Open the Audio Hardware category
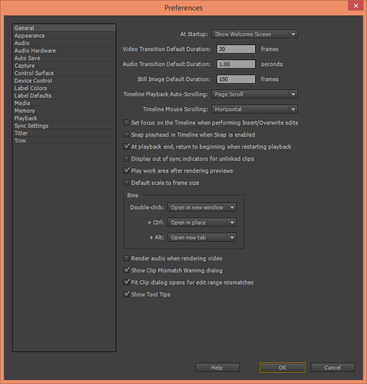Screen dimensions: 367x384 click(64, 51)
